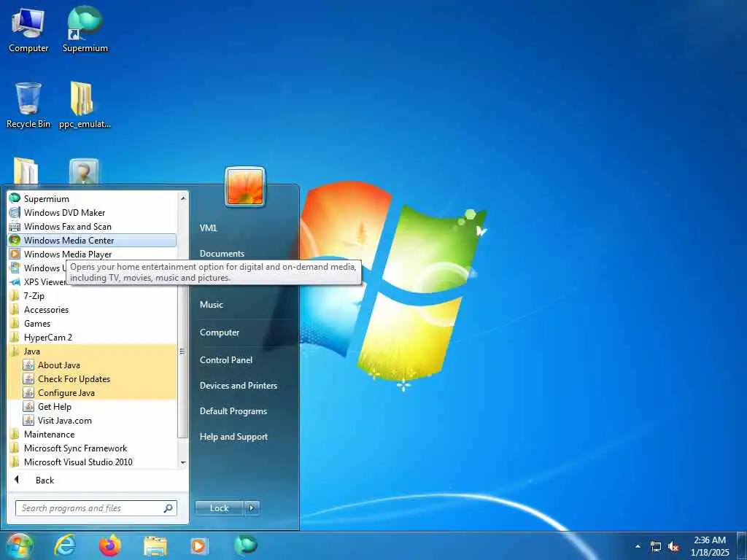
Task: Click the Windows DVD Maker icon
Action: coord(15,212)
